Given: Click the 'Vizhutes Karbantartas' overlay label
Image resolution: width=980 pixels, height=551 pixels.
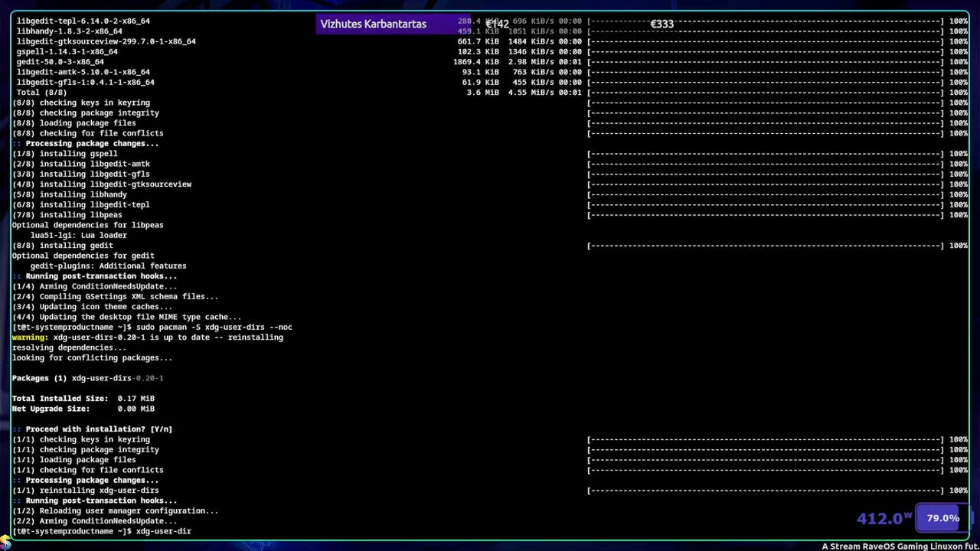Looking at the screenshot, I should coord(373,24).
